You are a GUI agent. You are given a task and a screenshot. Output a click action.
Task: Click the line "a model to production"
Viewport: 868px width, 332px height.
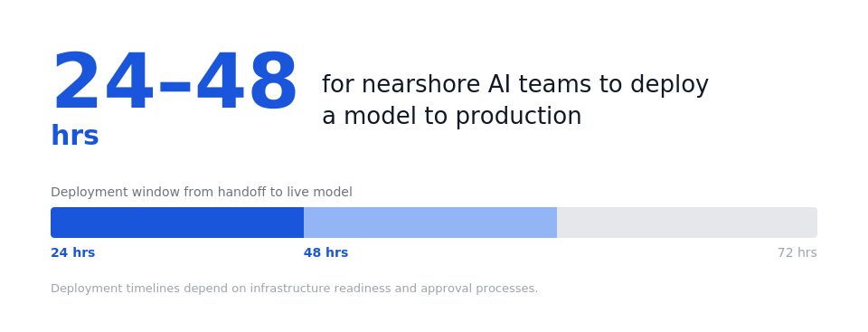pos(452,117)
